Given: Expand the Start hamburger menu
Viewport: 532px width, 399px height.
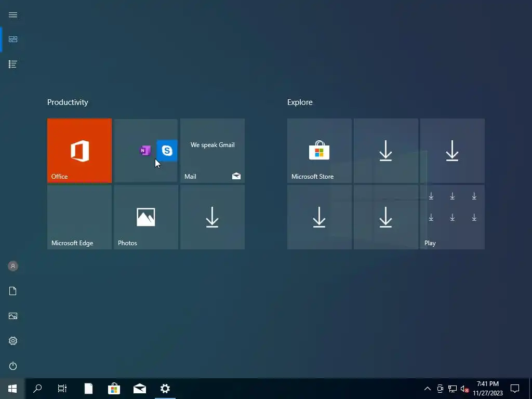Looking at the screenshot, I should 13,15.
